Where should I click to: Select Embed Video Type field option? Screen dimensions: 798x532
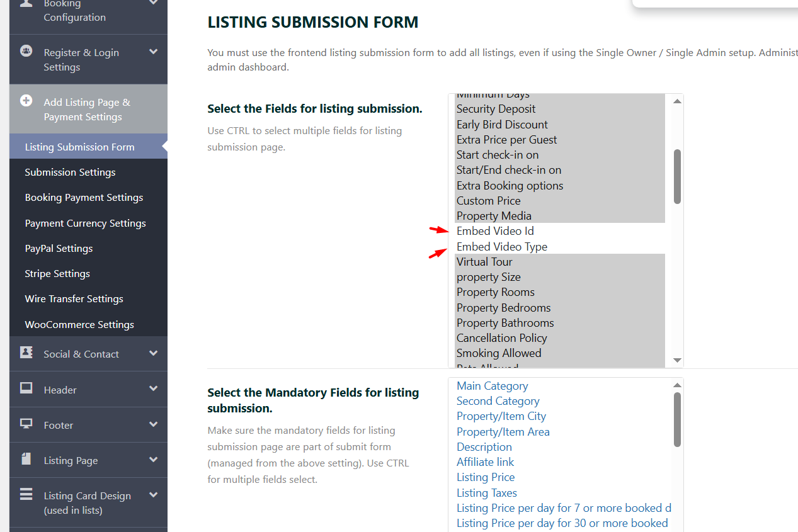[x=501, y=247]
